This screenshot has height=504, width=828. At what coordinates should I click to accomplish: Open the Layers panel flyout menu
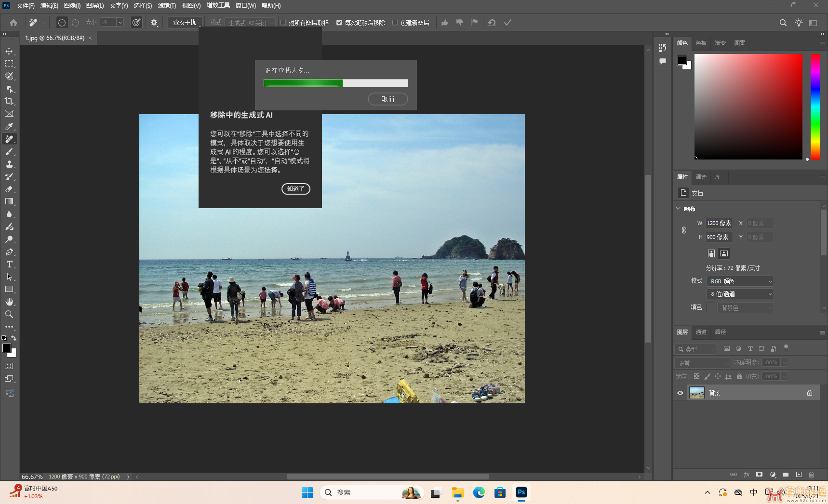coord(822,332)
